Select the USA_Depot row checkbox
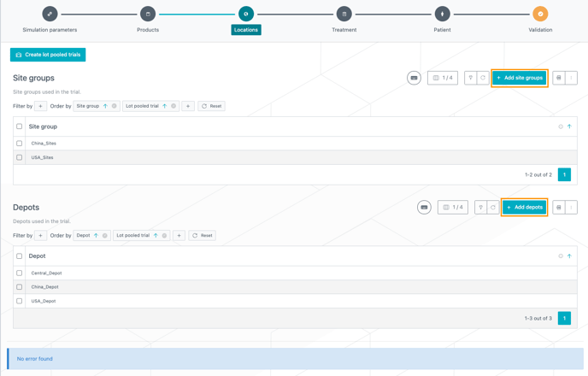Viewport: 588px width, 376px height. [x=20, y=301]
